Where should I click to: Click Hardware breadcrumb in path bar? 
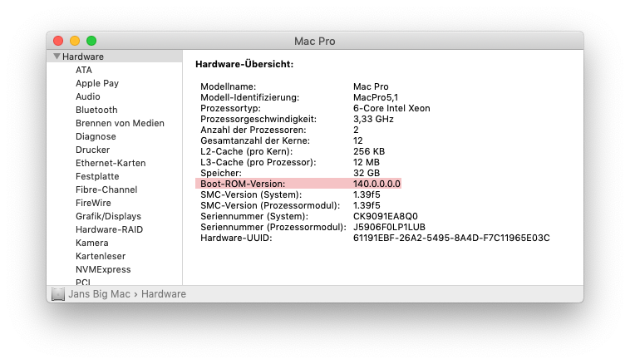click(164, 294)
